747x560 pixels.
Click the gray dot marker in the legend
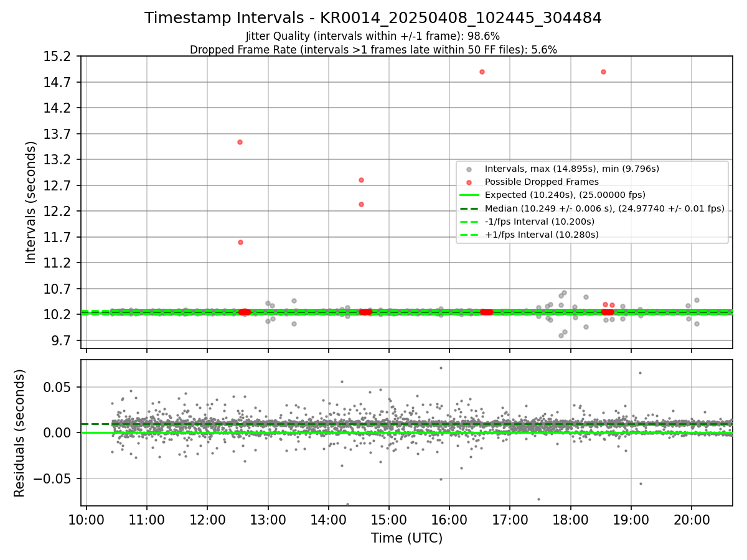(469, 169)
